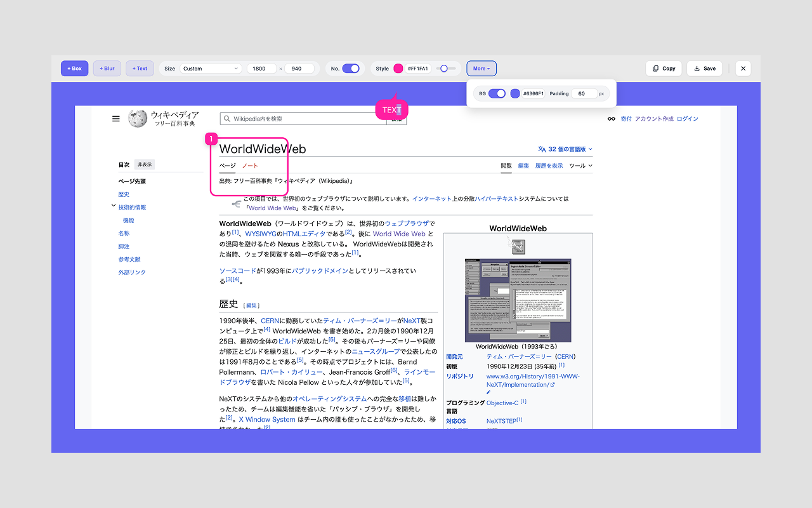The image size is (812, 508).
Task: Click the Save button
Action: [x=704, y=69]
